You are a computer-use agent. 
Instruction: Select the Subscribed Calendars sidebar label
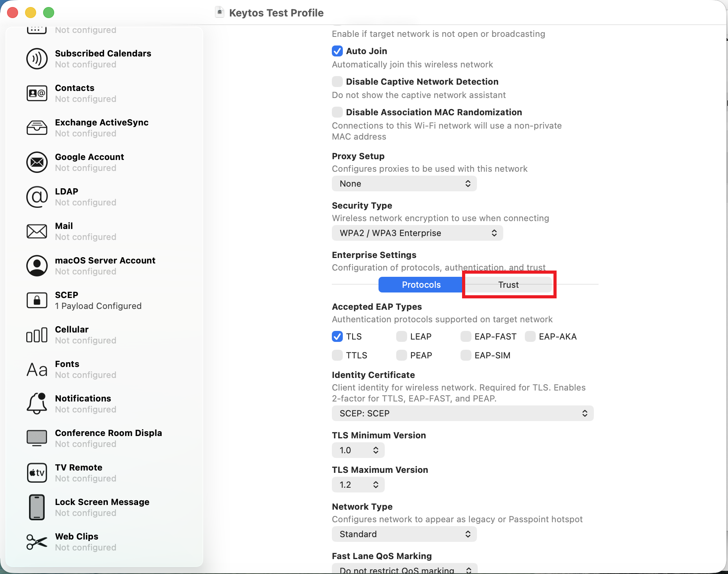click(x=103, y=53)
